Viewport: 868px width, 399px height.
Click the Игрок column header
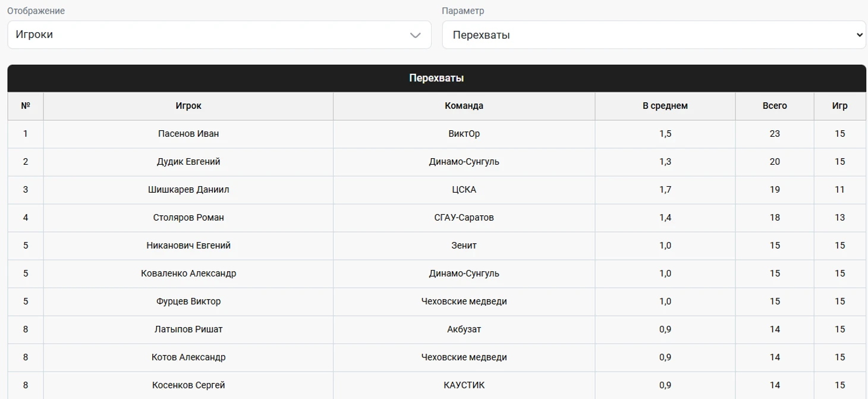coord(188,106)
